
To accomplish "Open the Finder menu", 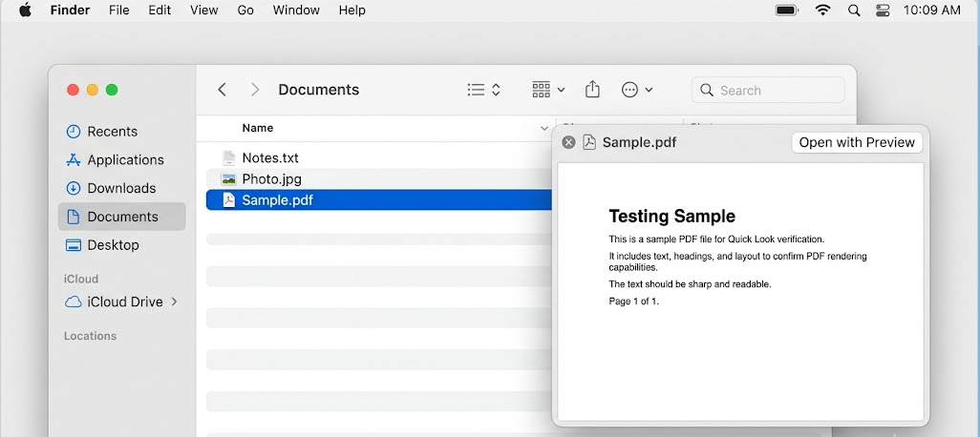I will (70, 10).
